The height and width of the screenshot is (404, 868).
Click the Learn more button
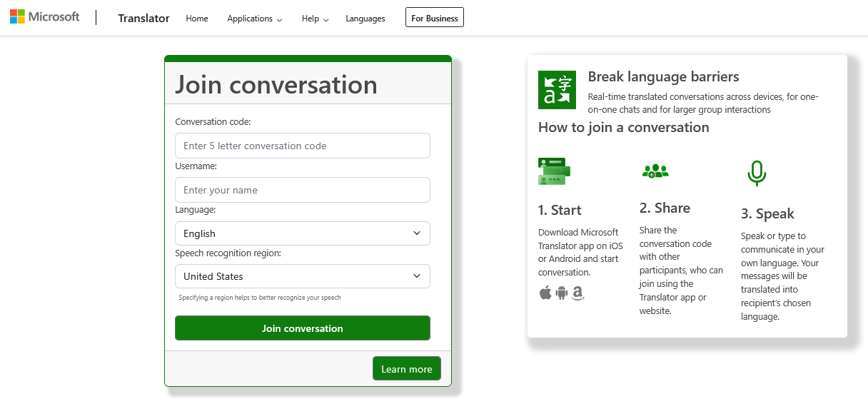407,369
